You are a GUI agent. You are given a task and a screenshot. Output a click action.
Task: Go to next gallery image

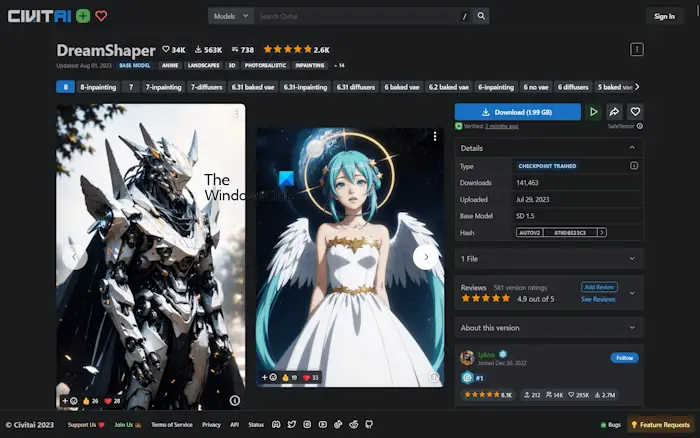click(425, 257)
